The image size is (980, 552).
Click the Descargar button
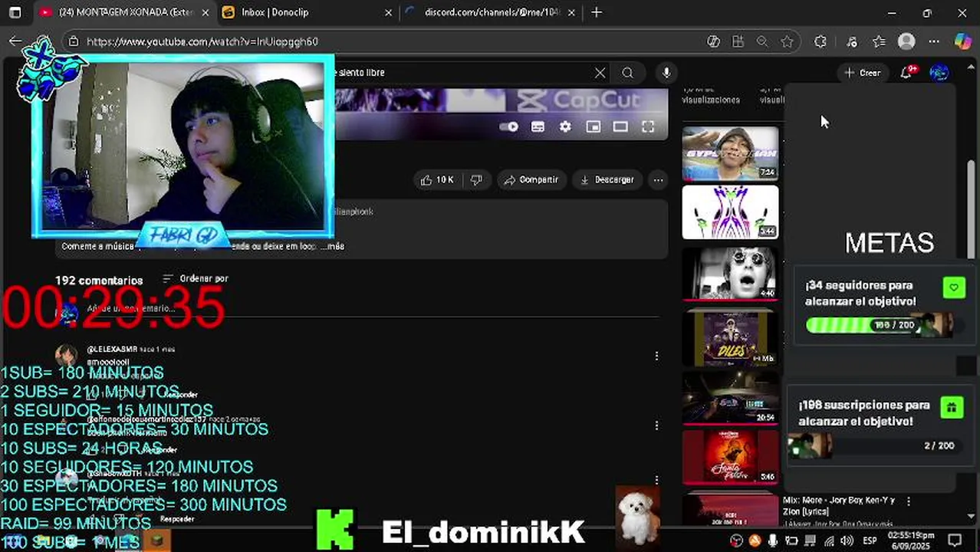tap(607, 179)
